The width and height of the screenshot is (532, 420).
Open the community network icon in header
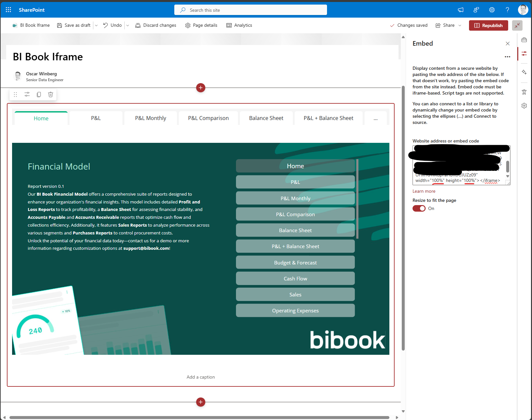[476, 10]
